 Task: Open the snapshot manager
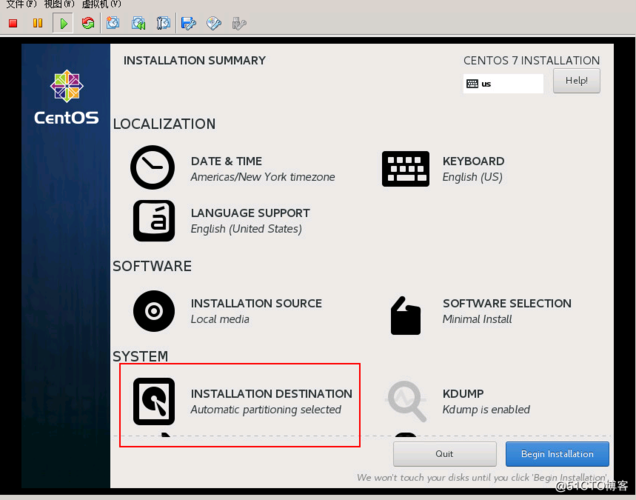(163, 23)
